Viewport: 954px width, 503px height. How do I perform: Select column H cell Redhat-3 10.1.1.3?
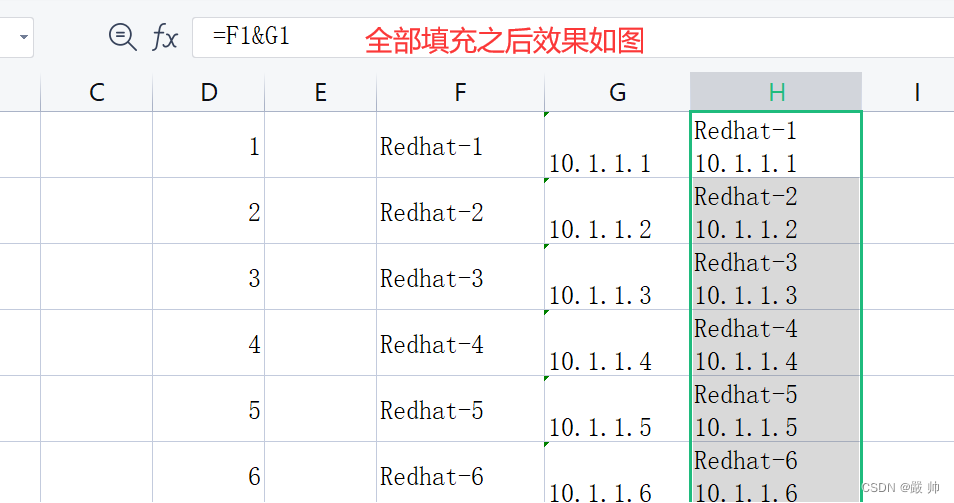click(776, 277)
